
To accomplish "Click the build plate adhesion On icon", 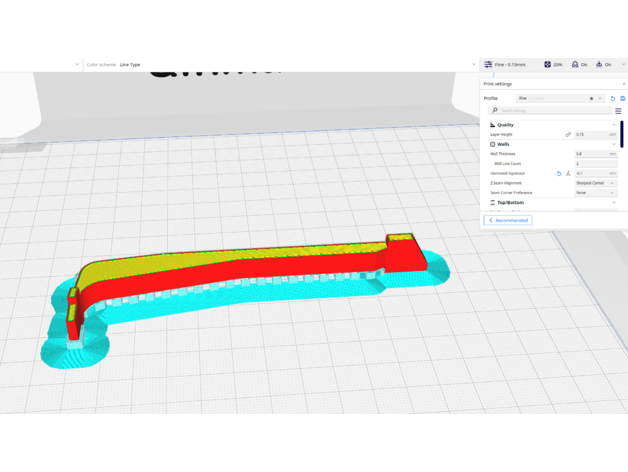I will pyautogui.click(x=599, y=64).
